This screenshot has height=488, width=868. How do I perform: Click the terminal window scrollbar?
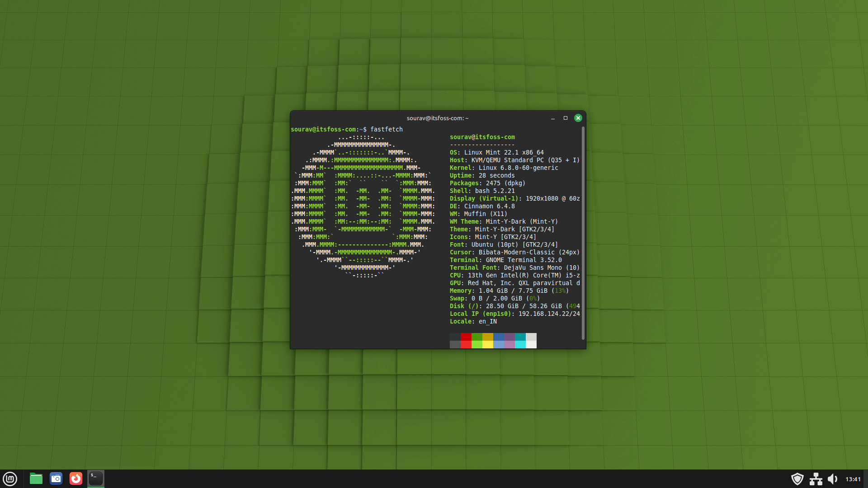click(x=583, y=226)
